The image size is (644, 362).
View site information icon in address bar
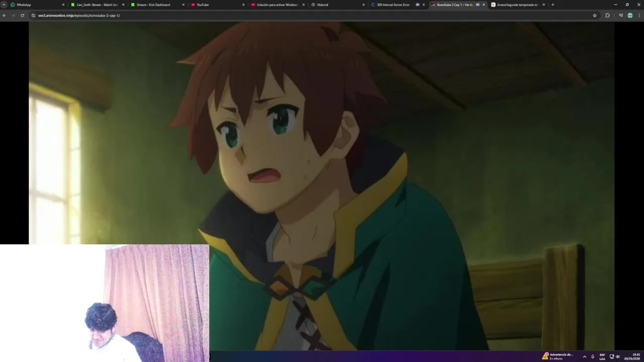33,16
